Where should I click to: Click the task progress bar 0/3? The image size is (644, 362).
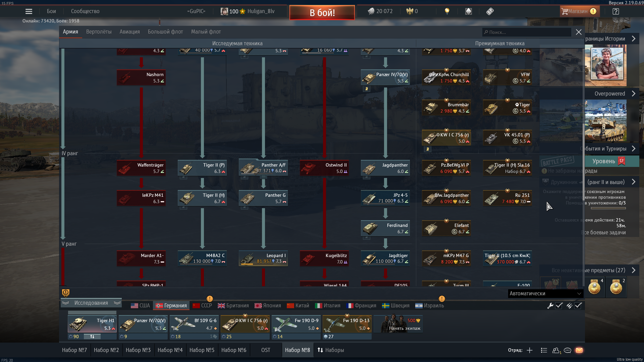click(x=608, y=208)
